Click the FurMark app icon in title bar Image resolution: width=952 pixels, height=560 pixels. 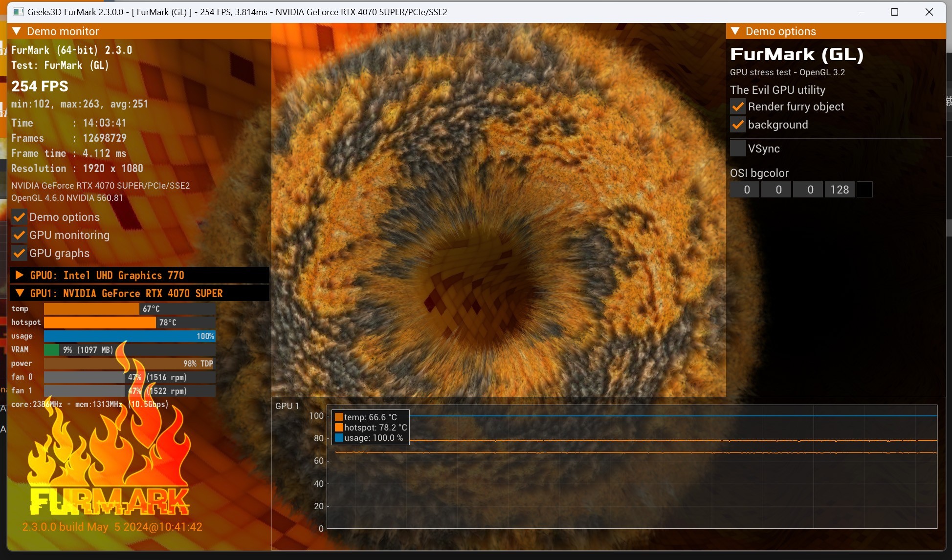(18, 12)
